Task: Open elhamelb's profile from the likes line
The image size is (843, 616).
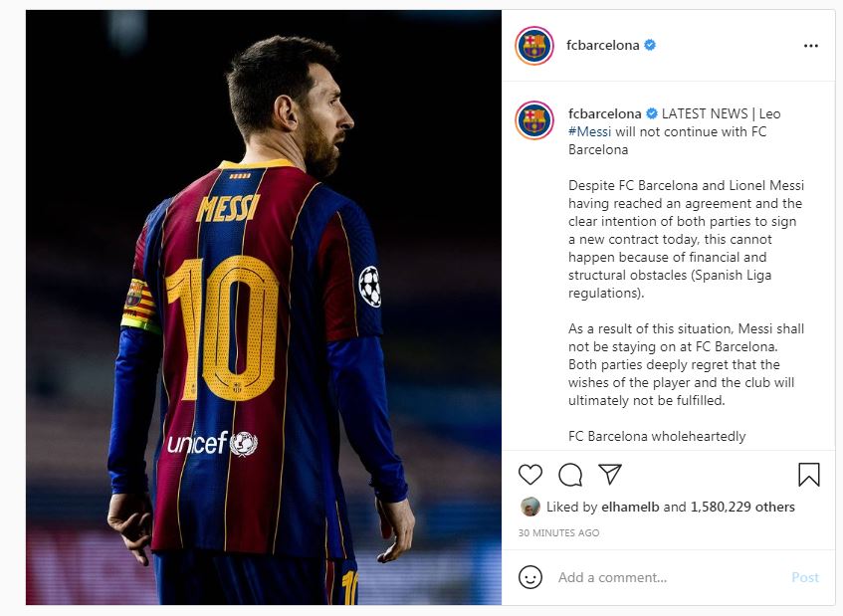Action: pyautogui.click(x=630, y=507)
